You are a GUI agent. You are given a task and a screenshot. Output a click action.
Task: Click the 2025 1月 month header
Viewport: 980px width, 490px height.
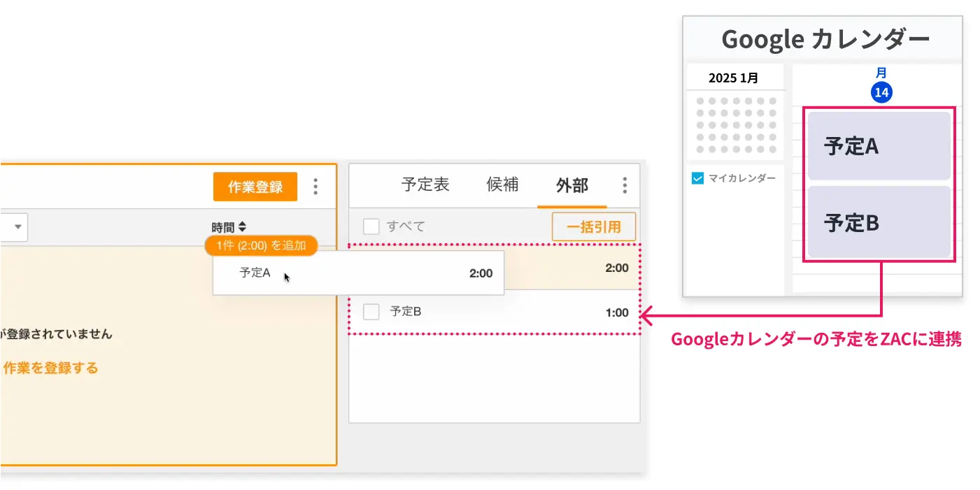[733, 78]
